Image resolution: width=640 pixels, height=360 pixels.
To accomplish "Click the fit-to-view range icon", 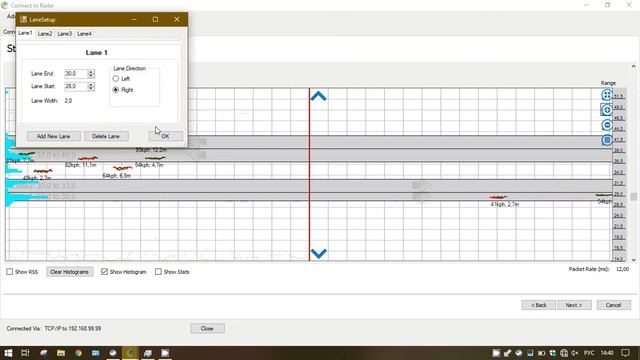I will coord(607,95).
